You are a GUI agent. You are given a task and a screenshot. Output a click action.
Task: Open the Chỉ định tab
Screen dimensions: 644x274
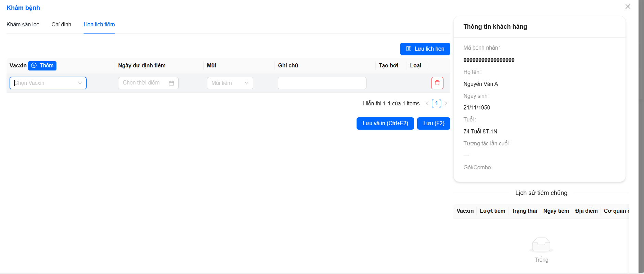click(61, 25)
